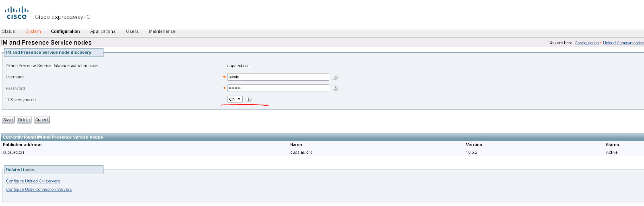
Task: Click the Publisher address column header
Action: (x=22, y=145)
